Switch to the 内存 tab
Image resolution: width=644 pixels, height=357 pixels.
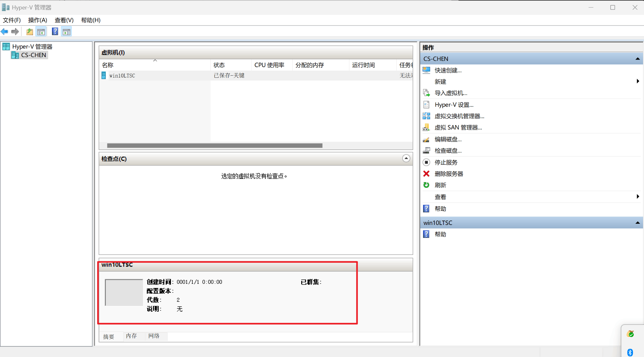coord(132,336)
